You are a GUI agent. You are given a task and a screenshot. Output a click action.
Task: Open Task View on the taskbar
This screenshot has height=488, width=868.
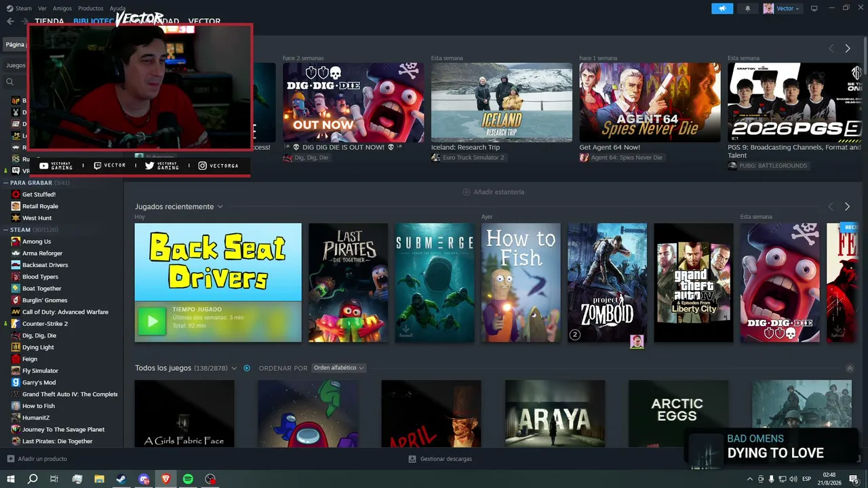(x=54, y=479)
